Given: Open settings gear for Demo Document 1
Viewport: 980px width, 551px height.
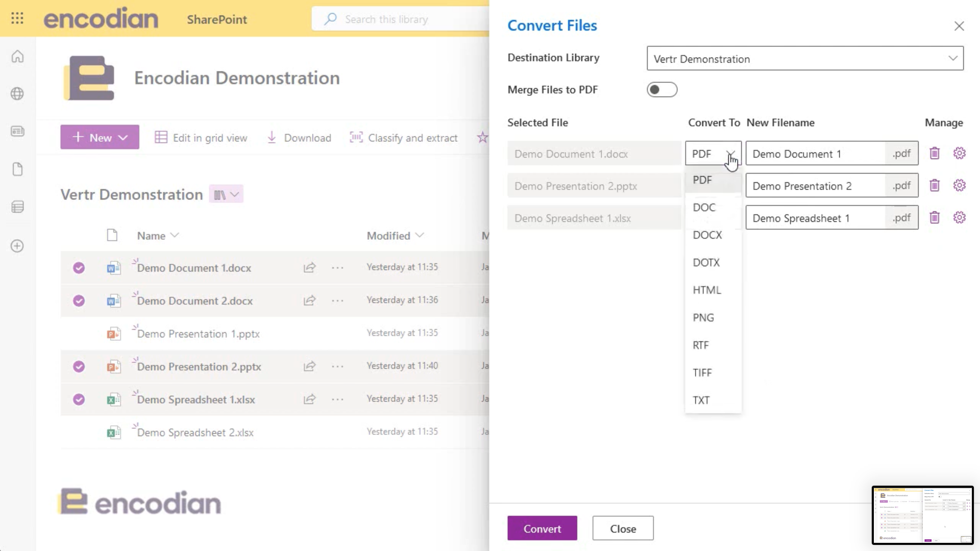Looking at the screenshot, I should tap(960, 153).
